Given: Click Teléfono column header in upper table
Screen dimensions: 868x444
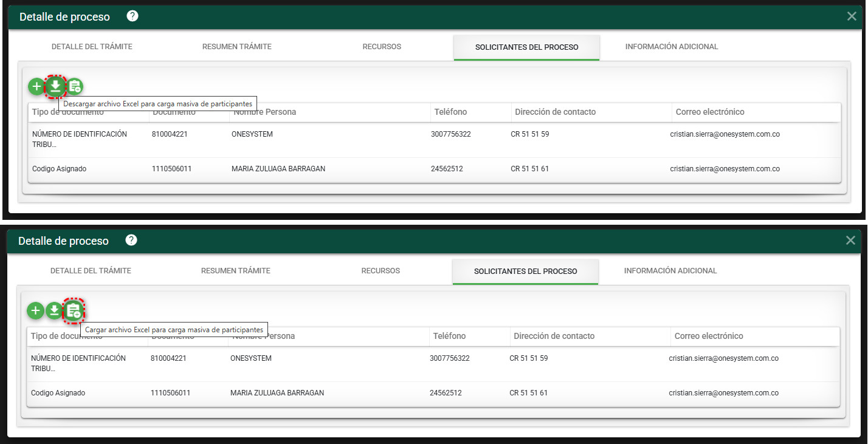Looking at the screenshot, I should click(x=450, y=112).
